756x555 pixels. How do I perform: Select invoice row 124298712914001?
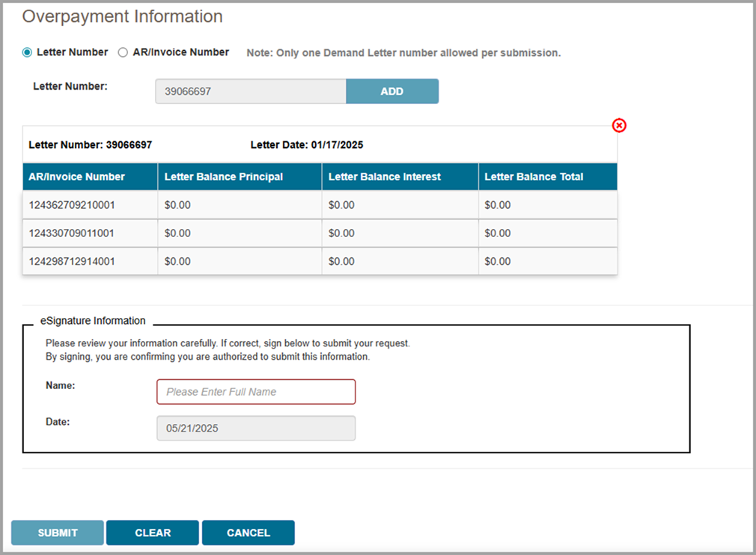click(90, 261)
